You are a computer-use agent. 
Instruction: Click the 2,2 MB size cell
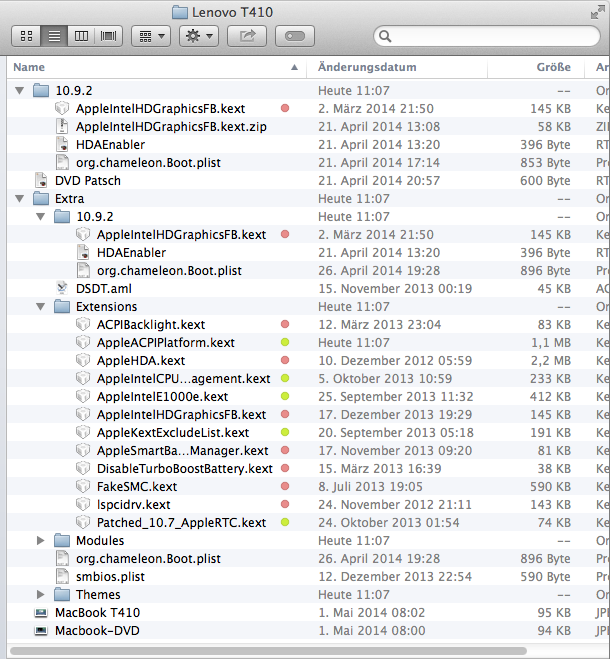tap(550, 361)
